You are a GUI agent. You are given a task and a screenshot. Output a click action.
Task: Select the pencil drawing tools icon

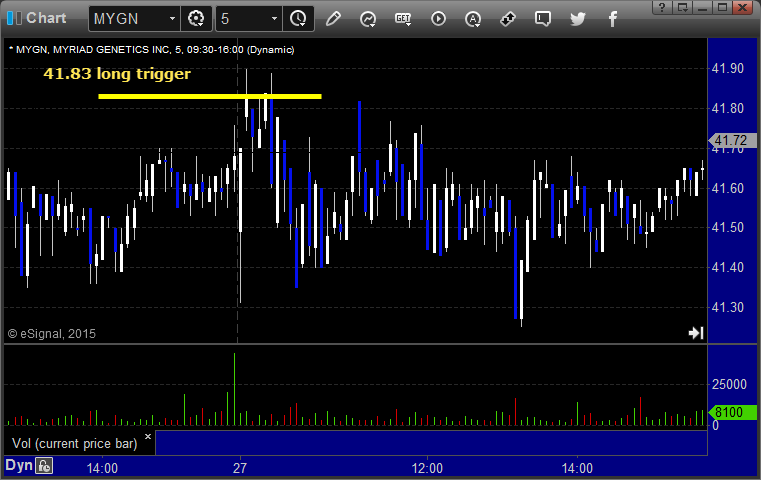[x=333, y=19]
